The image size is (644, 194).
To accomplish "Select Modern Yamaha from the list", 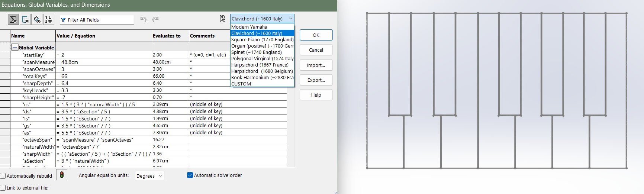I will tap(249, 27).
